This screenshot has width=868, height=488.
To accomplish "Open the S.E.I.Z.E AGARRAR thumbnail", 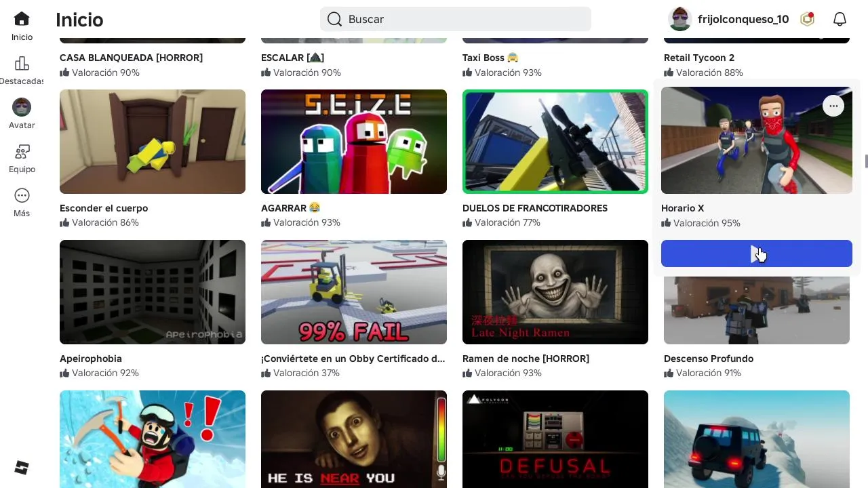I will [354, 142].
